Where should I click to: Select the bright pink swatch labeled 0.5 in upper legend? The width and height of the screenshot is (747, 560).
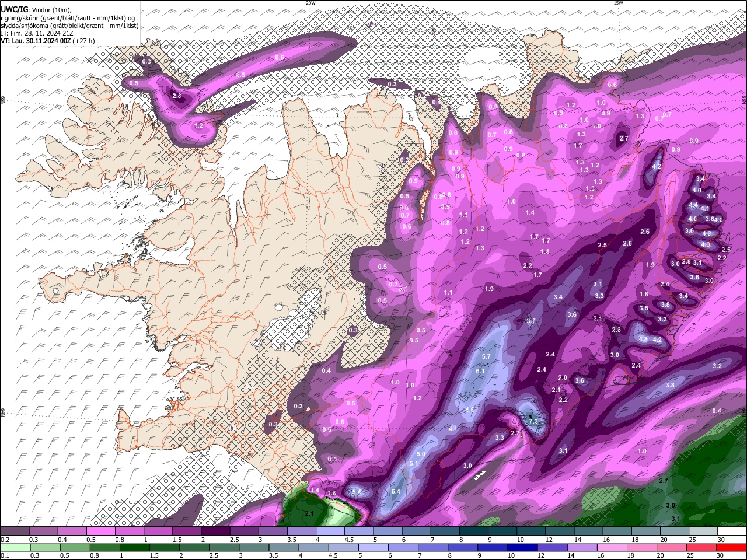pos(100,531)
